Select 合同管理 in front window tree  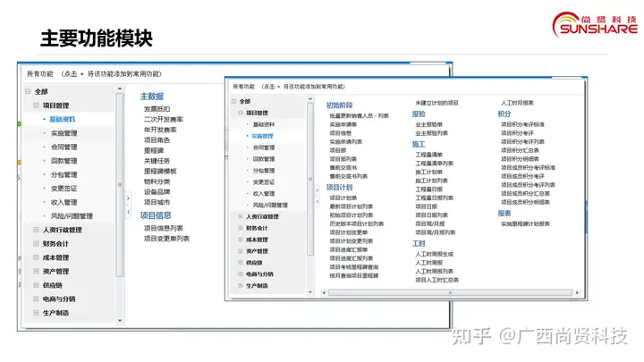point(263,147)
